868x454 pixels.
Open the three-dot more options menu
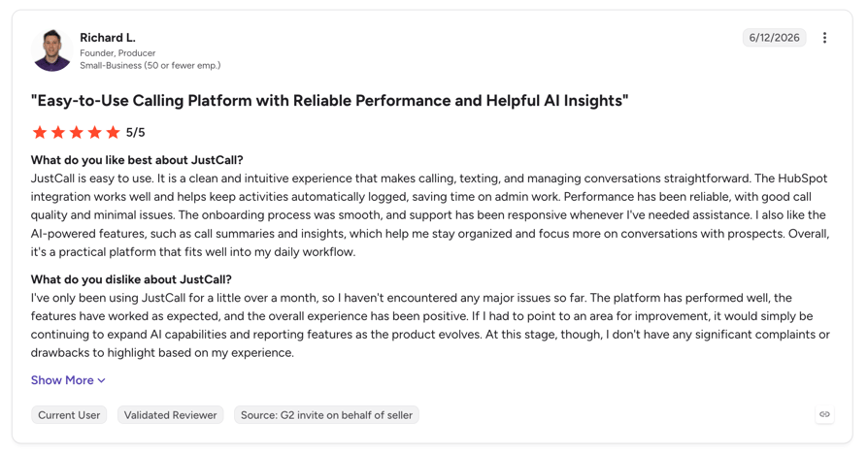824,38
